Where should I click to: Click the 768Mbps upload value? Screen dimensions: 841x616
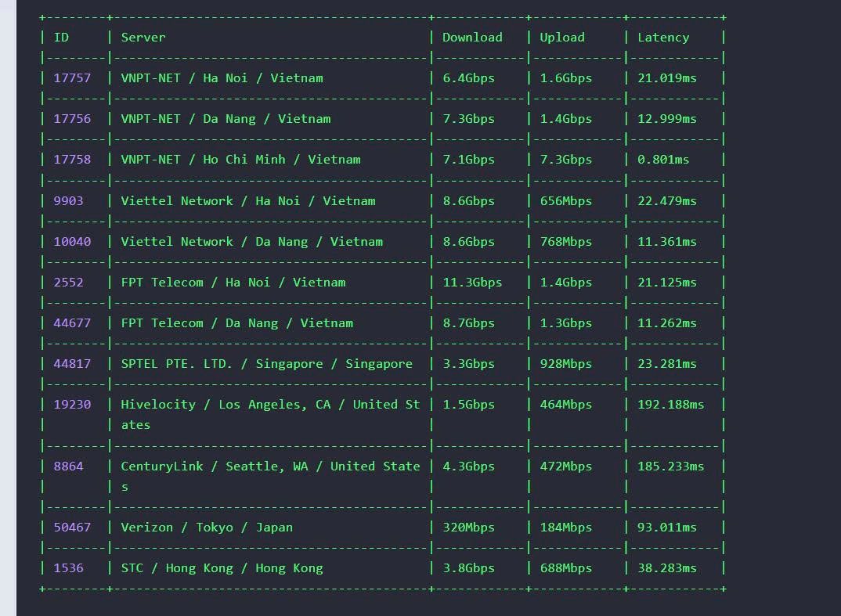(566, 242)
